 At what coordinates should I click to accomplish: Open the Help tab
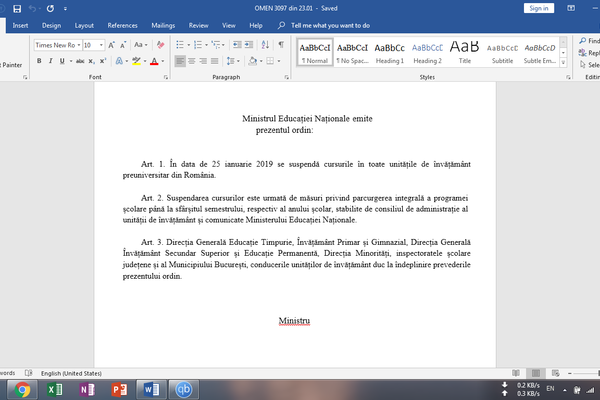click(x=256, y=26)
